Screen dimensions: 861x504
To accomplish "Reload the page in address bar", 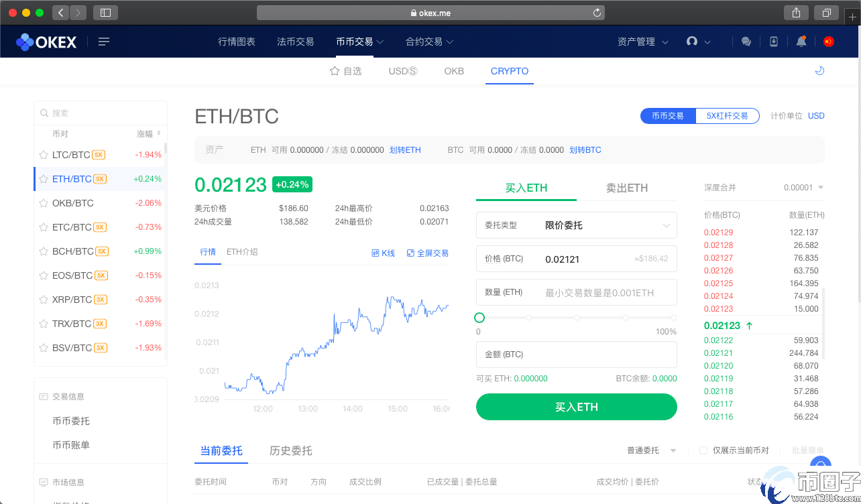I will (x=597, y=13).
